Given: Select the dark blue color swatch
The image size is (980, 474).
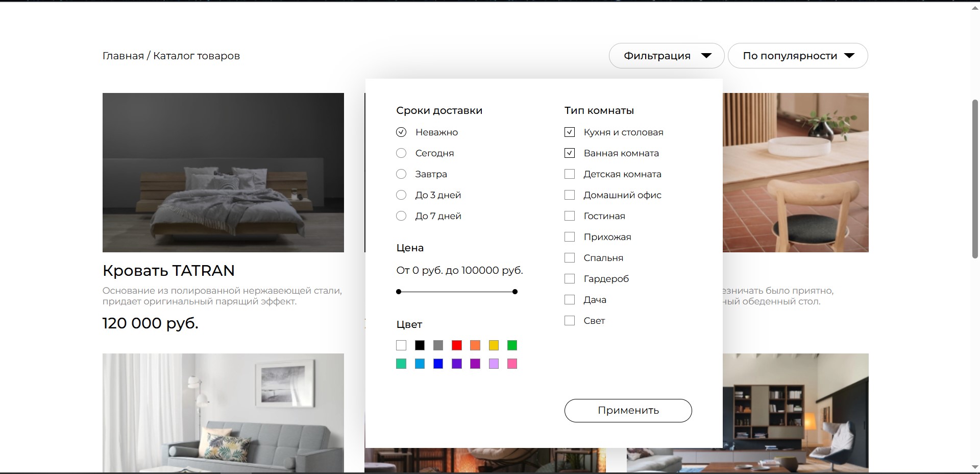Looking at the screenshot, I should click(438, 364).
